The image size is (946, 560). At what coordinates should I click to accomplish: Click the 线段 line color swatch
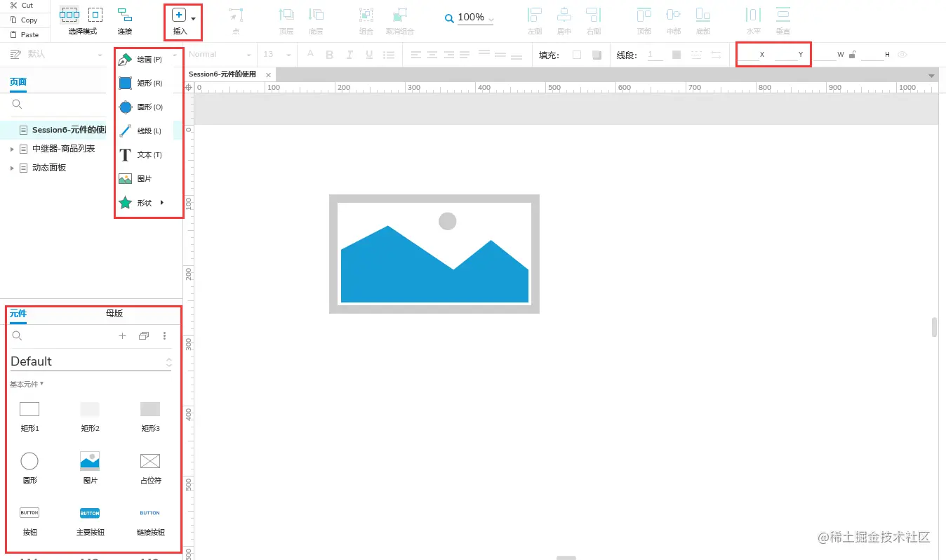tap(677, 55)
